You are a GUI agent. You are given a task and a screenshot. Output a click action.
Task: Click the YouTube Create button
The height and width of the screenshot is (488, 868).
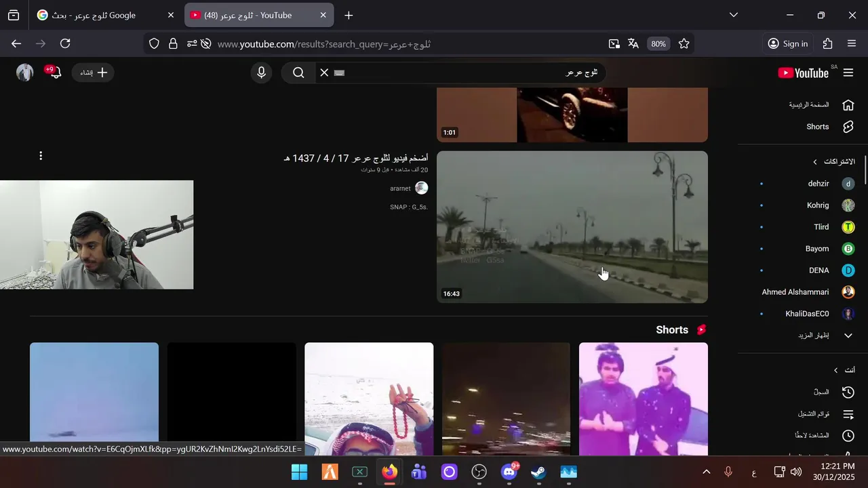(x=94, y=73)
